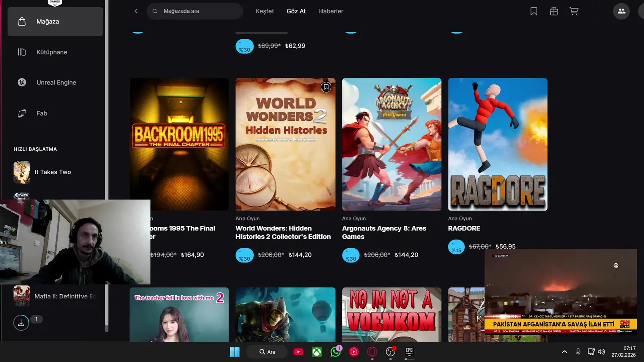Open the hooded figure balloon game cover
Image resolution: width=644 pixels, height=362 pixels.
click(285, 315)
